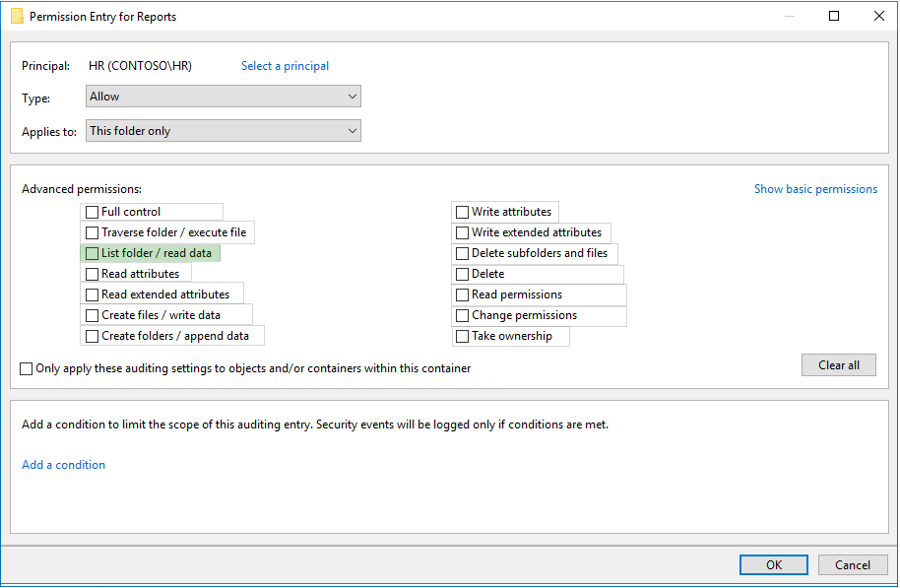This screenshot has height=588, width=900.
Task: Enable Create folders / append data
Action: [92, 336]
